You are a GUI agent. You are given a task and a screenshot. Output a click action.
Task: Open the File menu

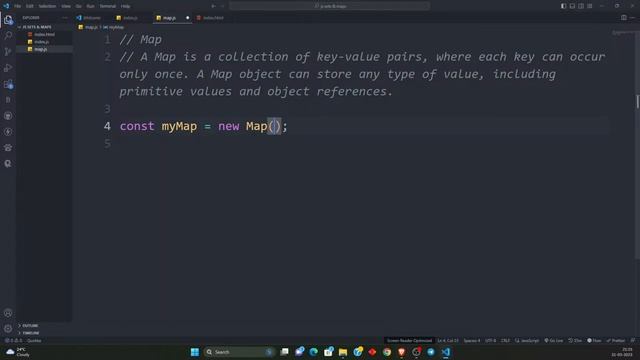(x=18, y=6)
